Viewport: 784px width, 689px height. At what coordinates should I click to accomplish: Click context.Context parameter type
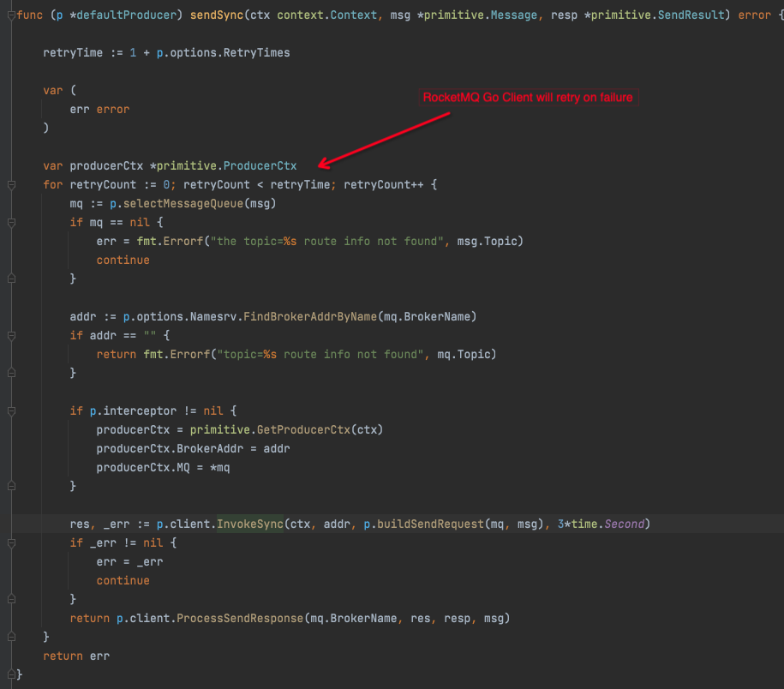click(x=327, y=15)
